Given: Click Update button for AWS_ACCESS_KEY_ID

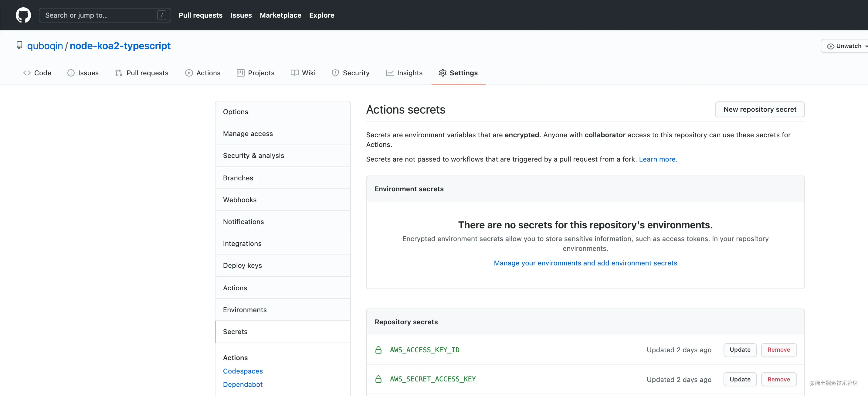Looking at the screenshot, I should (x=740, y=350).
